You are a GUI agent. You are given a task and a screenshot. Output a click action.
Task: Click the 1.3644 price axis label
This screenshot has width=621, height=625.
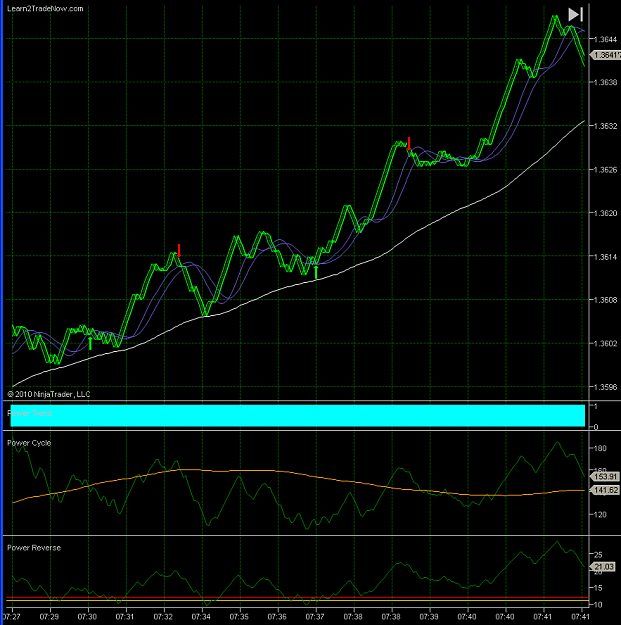pos(605,39)
